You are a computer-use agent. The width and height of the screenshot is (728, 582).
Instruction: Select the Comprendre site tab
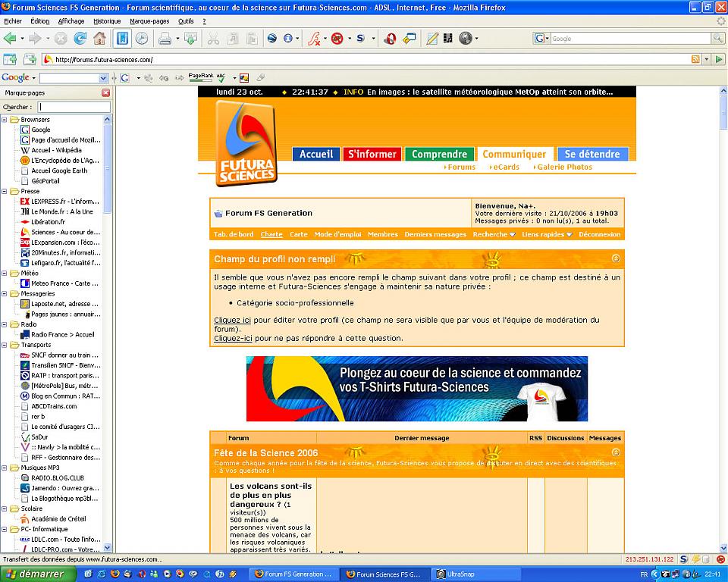(439, 154)
